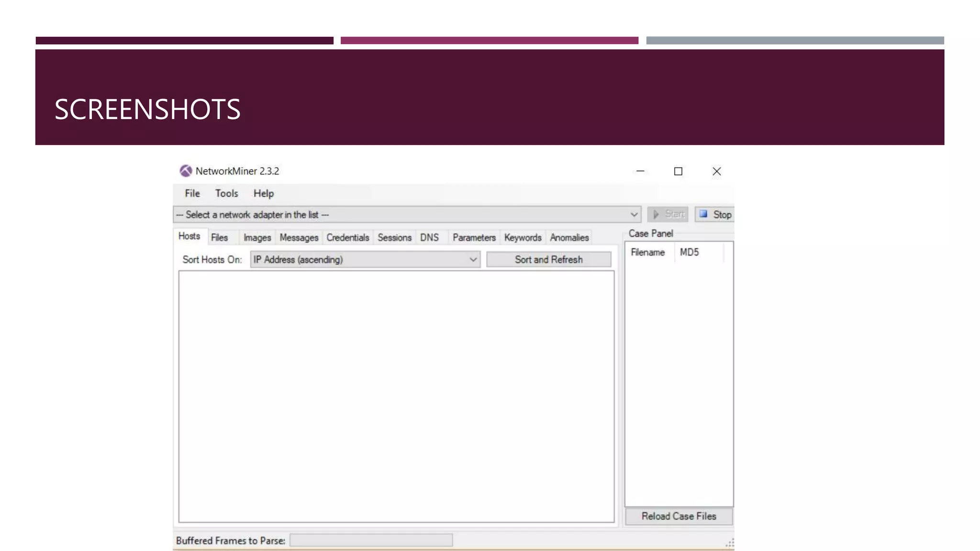Select the Anomalies tab
Viewport: 980px width, 551px height.
569,238
